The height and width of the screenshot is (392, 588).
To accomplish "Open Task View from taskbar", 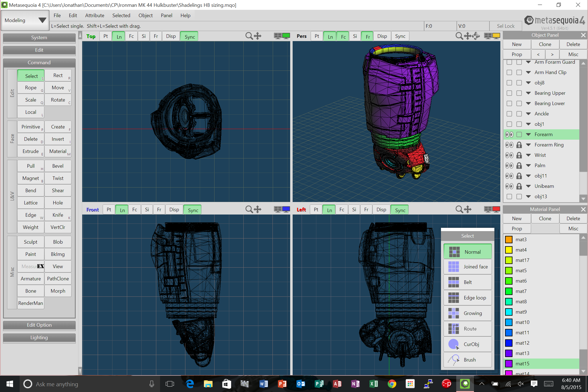I will (x=170, y=384).
